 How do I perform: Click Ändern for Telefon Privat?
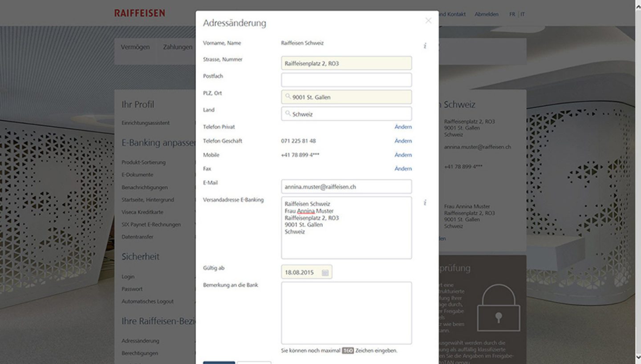coord(403,127)
